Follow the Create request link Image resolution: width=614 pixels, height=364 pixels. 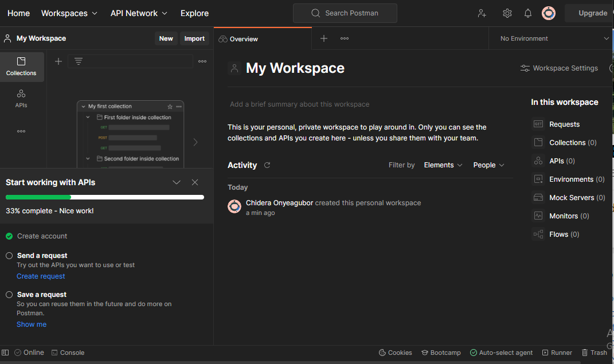41,276
